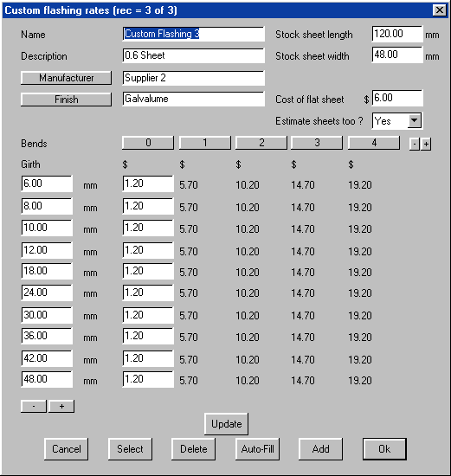Select the Bends column 2 header
451x476 pixels.
pyautogui.click(x=261, y=143)
